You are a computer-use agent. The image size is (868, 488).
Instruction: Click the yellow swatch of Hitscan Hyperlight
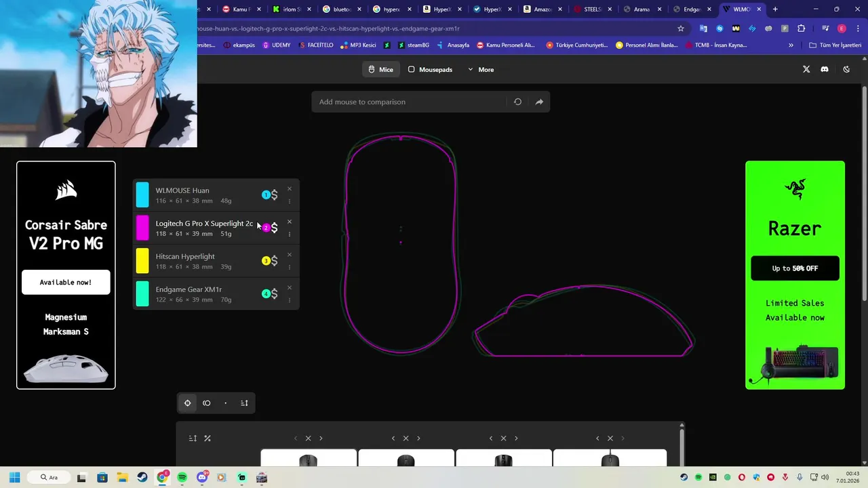tap(142, 261)
